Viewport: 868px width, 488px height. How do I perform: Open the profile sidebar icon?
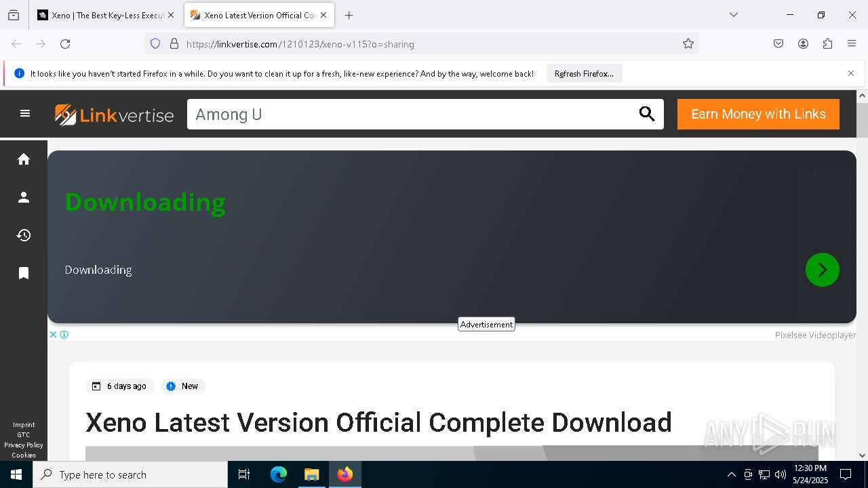24,197
